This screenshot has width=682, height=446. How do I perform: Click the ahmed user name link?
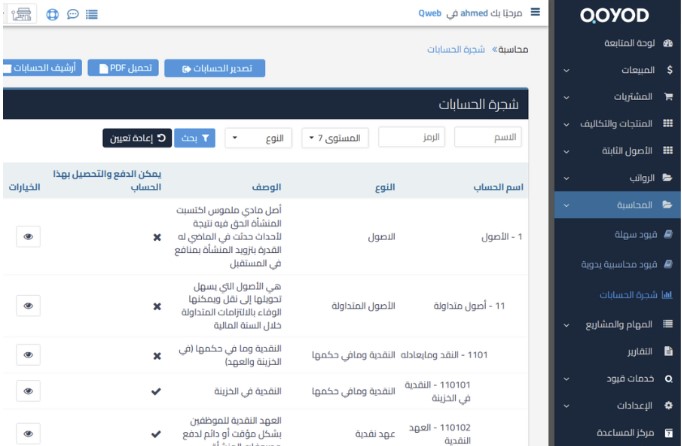pos(474,13)
